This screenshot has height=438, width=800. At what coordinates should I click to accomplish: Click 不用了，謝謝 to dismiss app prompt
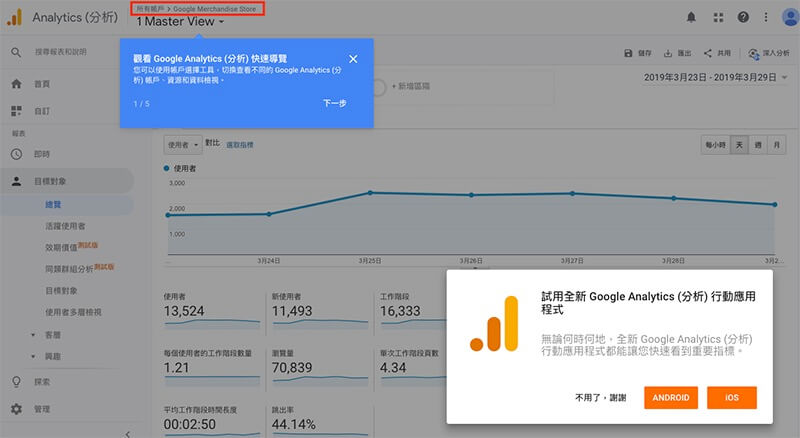pyautogui.click(x=601, y=398)
